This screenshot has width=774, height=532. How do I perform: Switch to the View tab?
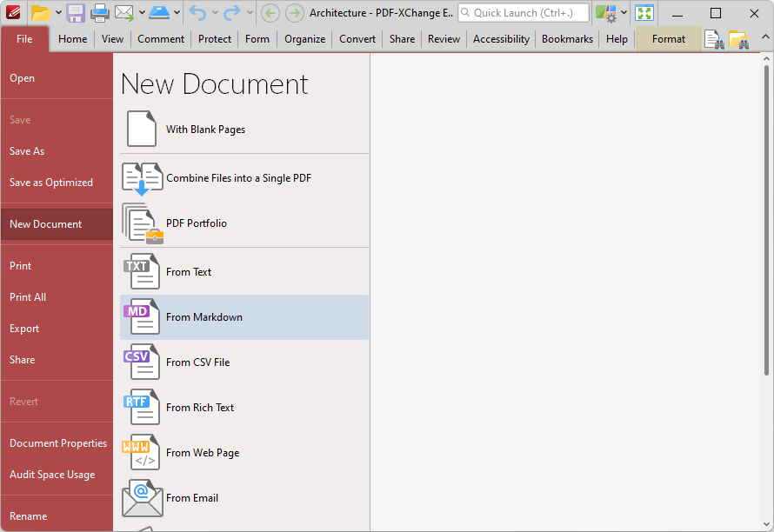[x=112, y=39]
